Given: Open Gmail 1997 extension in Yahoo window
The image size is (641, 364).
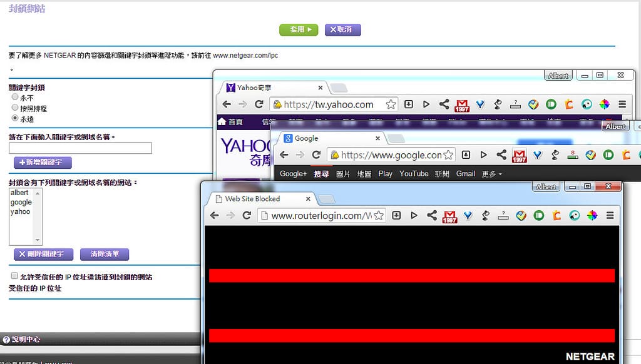Looking at the screenshot, I should tap(462, 106).
